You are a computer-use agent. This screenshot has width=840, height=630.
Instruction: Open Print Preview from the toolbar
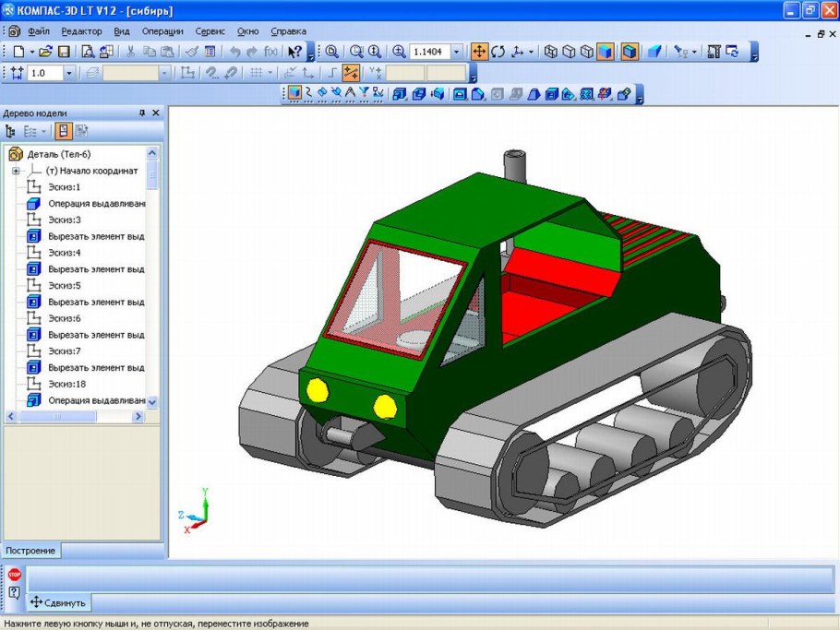(88, 52)
